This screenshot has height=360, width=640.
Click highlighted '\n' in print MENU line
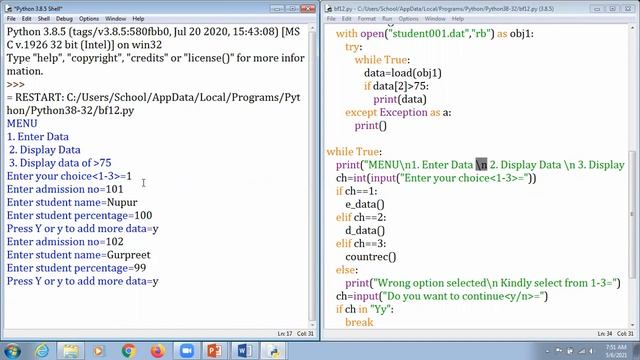482,164
